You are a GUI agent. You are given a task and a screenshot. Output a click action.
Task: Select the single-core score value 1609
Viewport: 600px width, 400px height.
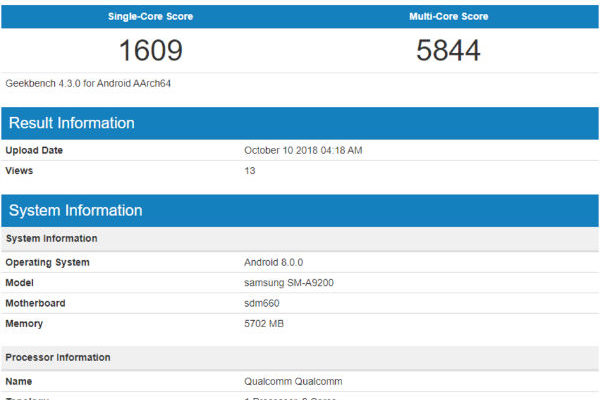click(151, 50)
